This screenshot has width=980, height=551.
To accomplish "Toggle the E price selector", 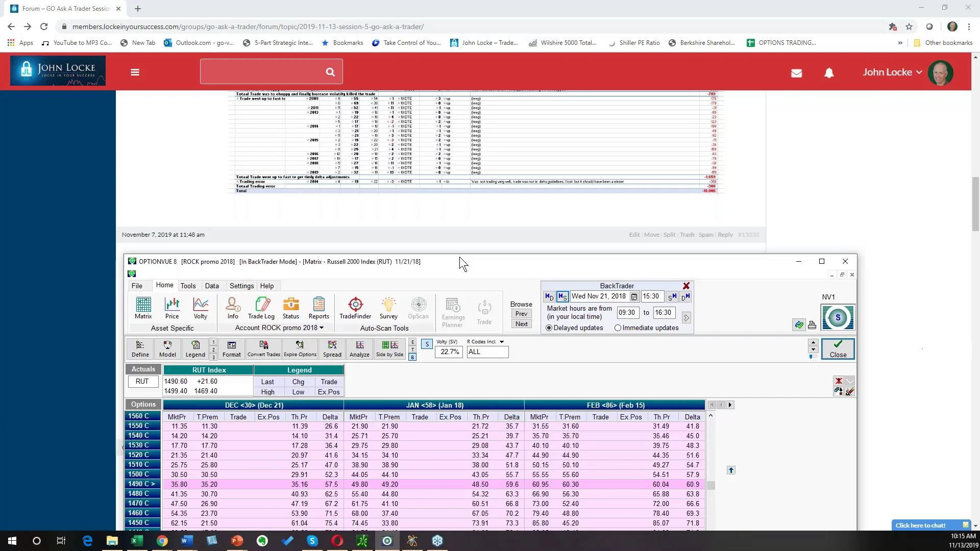I will [412, 342].
